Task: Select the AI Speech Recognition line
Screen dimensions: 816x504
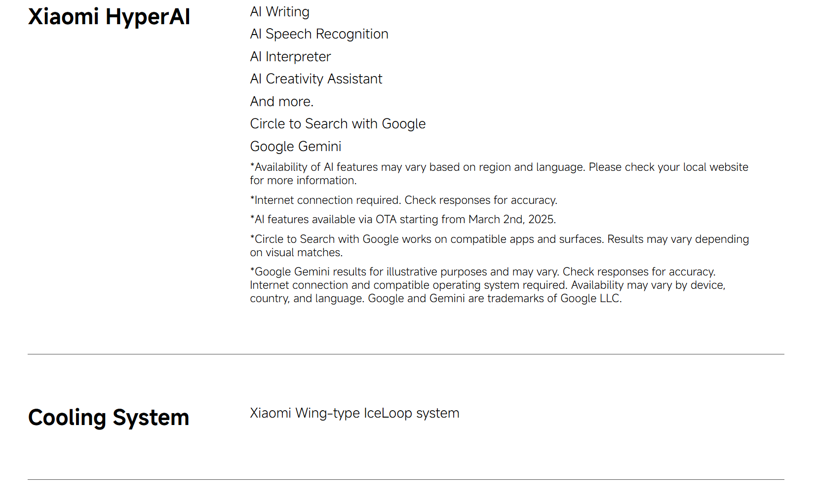Action: click(x=319, y=34)
